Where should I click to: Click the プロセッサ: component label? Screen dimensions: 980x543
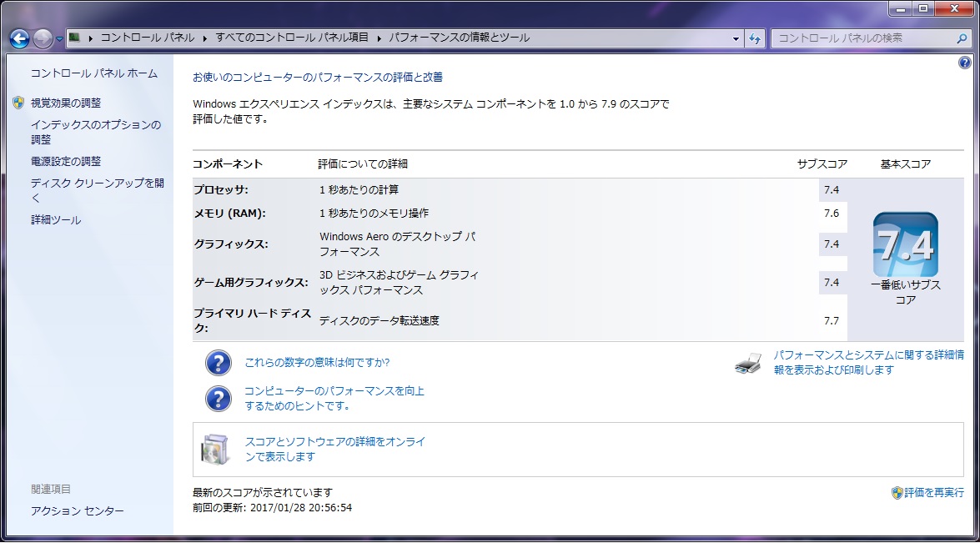pos(221,190)
